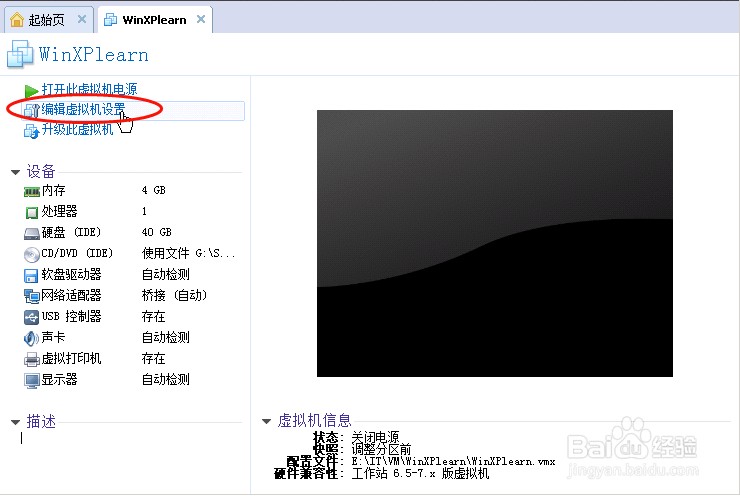Open 编辑虚拟机设置 link
The height and width of the screenshot is (496, 740).
[x=83, y=109]
